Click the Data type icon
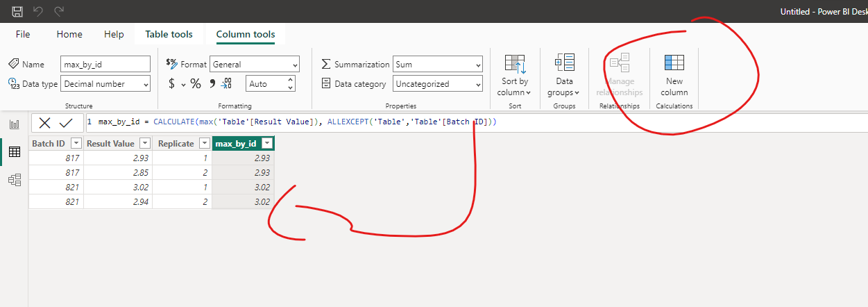 pyautogui.click(x=13, y=83)
